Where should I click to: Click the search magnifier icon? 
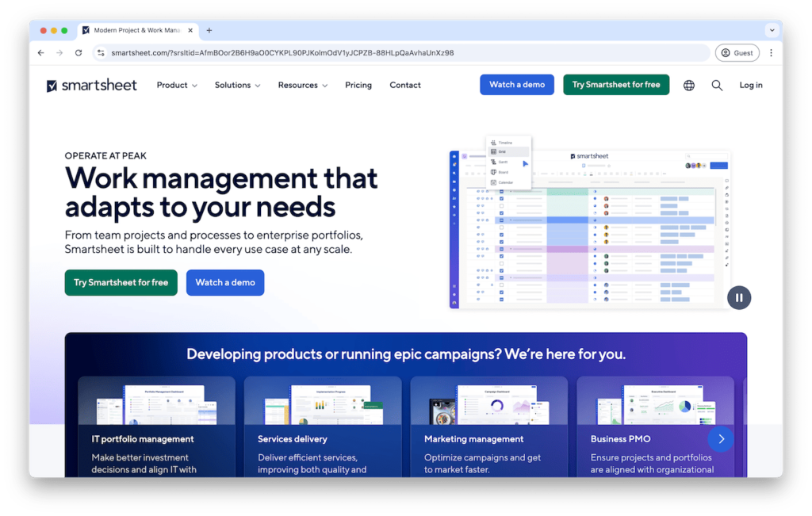point(717,86)
